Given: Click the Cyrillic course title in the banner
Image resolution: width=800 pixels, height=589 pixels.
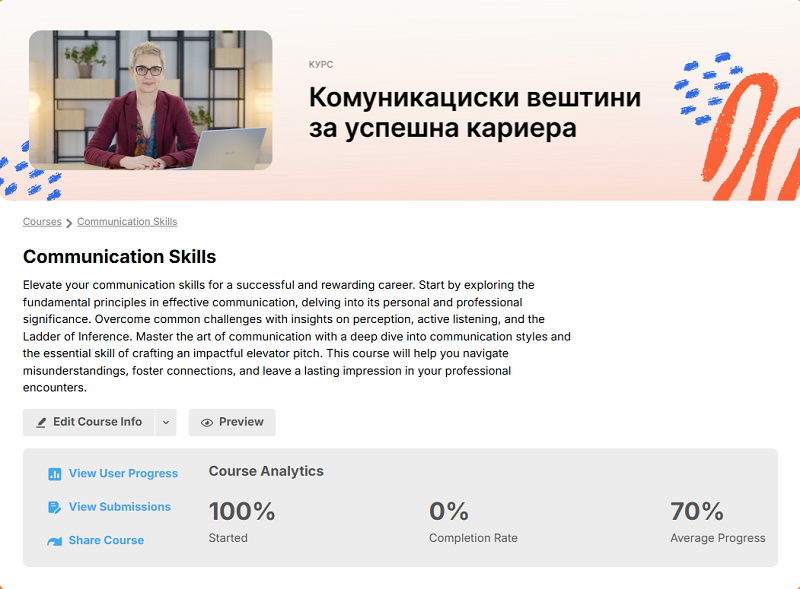Looking at the screenshot, I should click(474, 113).
